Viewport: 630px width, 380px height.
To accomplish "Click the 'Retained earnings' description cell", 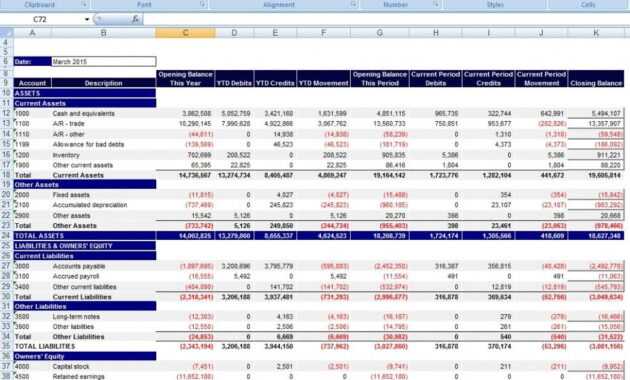I will pos(103,376).
